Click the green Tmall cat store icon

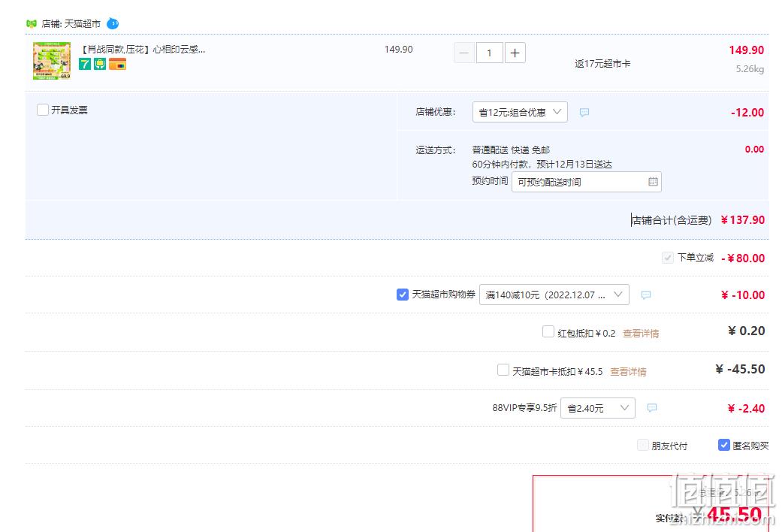point(32,23)
